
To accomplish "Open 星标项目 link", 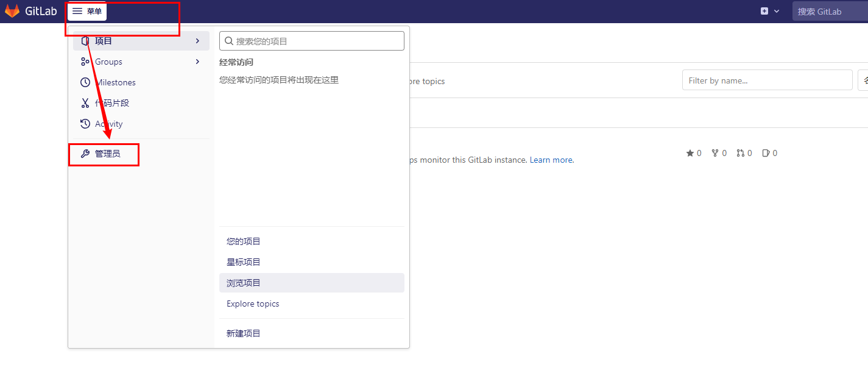I will pos(312,262).
